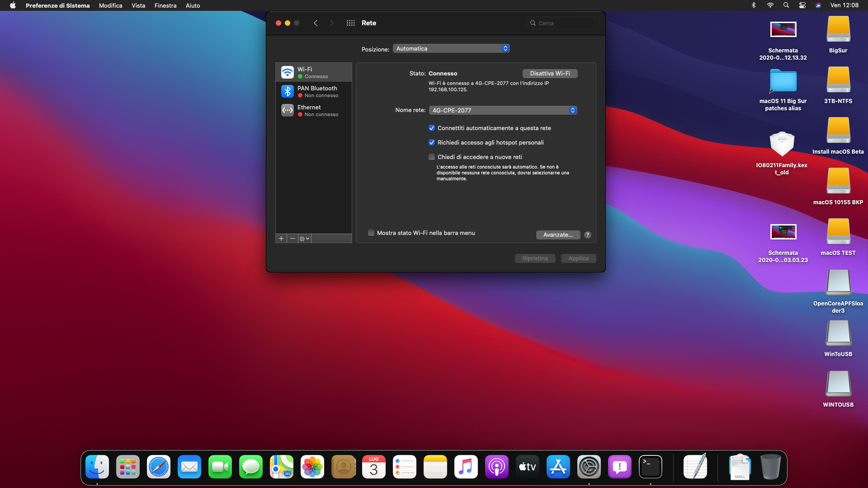Go back with the left chevron arrow
Image resolution: width=868 pixels, height=488 pixels.
click(316, 23)
